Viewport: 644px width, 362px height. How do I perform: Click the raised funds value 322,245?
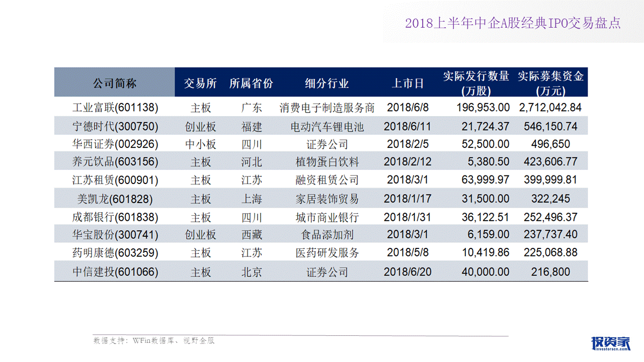click(x=550, y=199)
